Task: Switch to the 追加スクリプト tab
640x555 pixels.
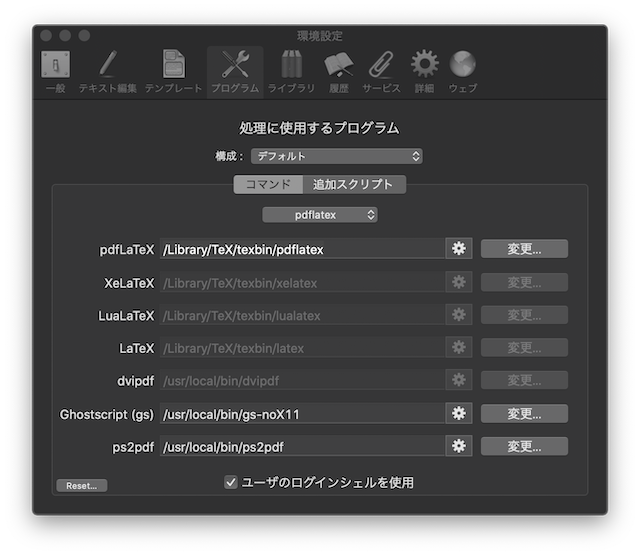Action: 353,184
